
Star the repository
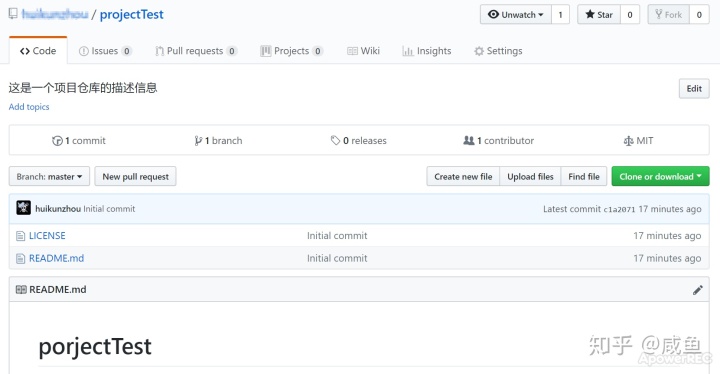pyautogui.click(x=599, y=14)
